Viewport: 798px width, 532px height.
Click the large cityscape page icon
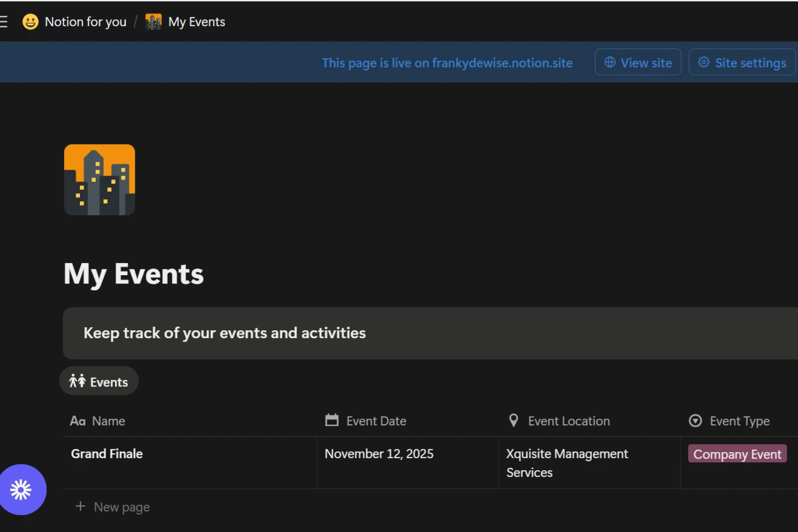click(99, 180)
